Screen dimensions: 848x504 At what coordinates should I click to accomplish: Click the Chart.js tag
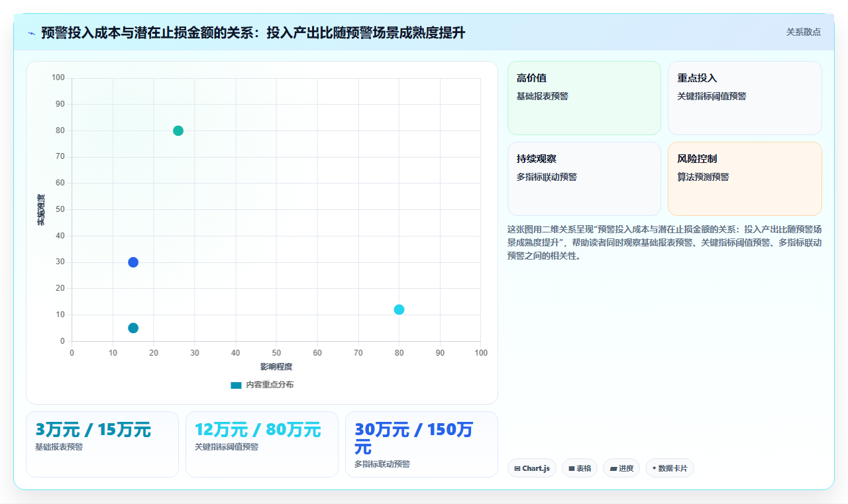coord(532,468)
